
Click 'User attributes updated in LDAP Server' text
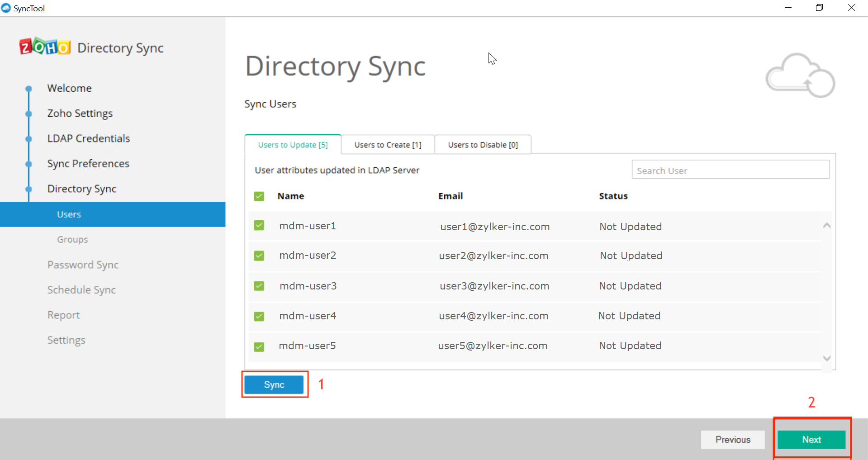337,170
